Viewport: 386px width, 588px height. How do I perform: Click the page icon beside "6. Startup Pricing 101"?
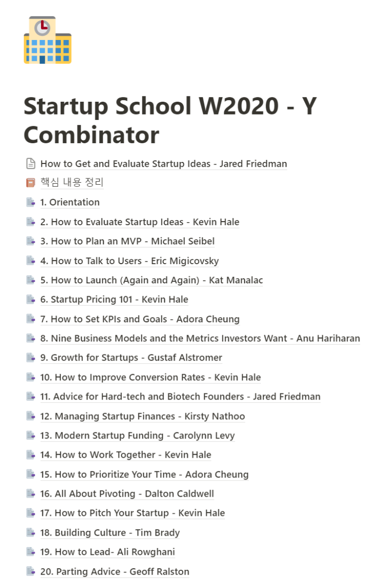point(30,299)
